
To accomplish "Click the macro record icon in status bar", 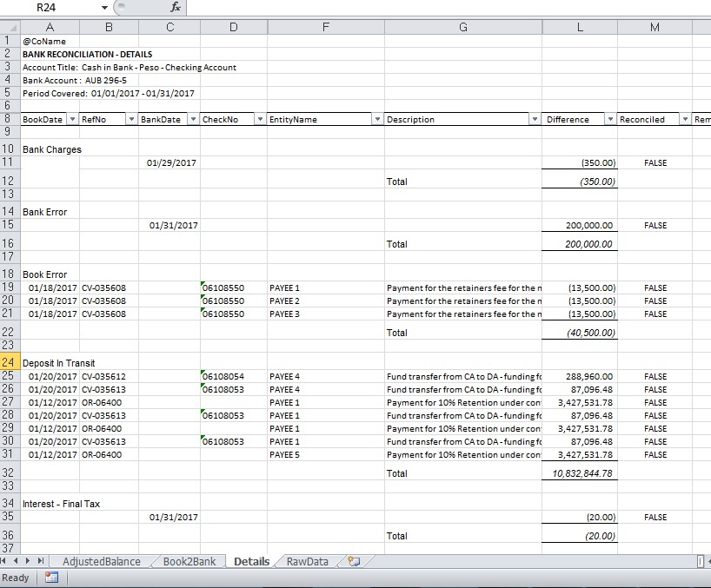I will click(51, 578).
